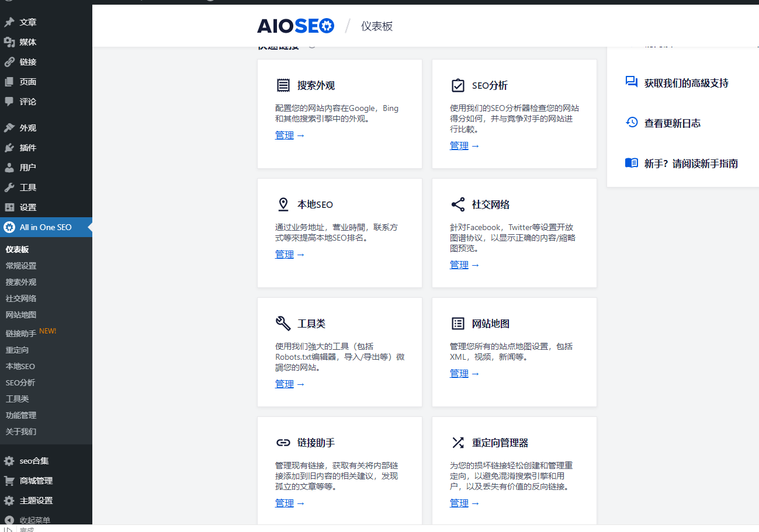Click the 社交网络 share icon
This screenshot has height=532, width=759.
[458, 205]
